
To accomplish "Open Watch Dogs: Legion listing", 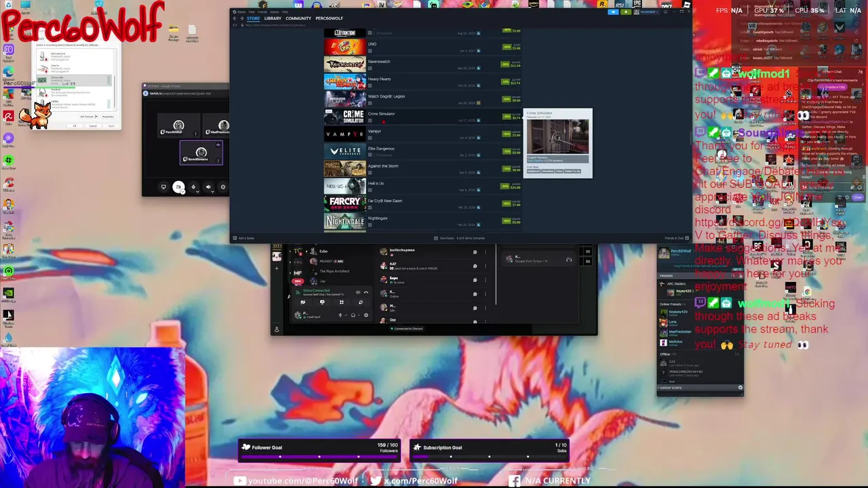I will pos(422,99).
